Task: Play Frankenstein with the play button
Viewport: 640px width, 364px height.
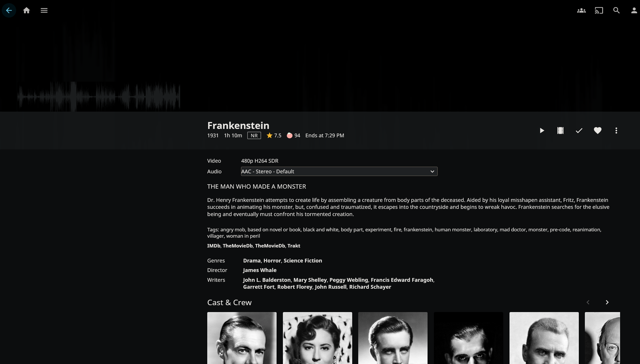Action: (542, 131)
